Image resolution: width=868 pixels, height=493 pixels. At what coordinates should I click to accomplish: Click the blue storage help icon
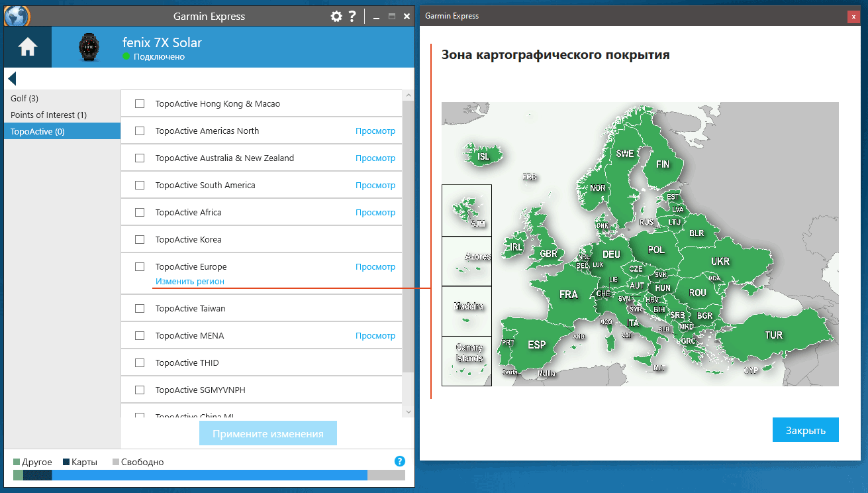coord(399,461)
